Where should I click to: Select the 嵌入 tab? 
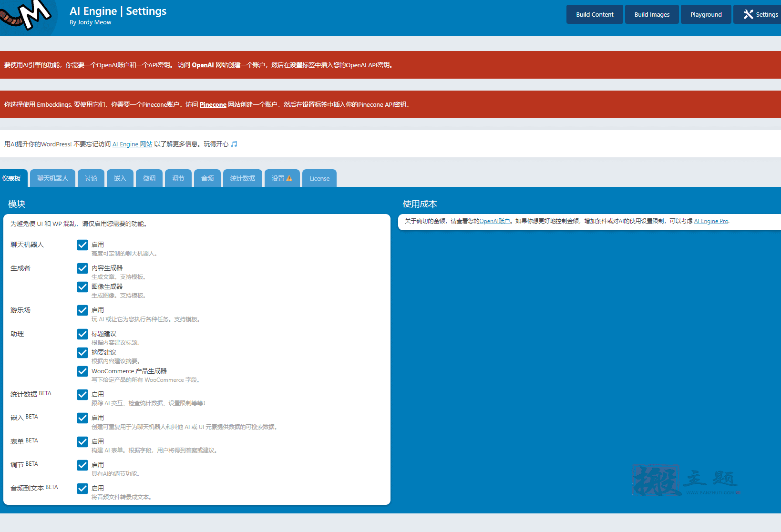coord(120,178)
